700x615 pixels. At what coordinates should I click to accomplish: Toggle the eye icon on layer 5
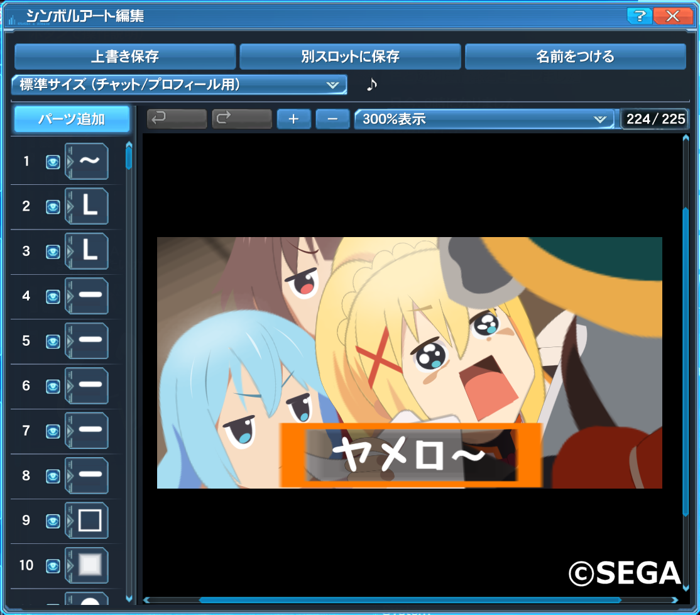[x=53, y=341]
